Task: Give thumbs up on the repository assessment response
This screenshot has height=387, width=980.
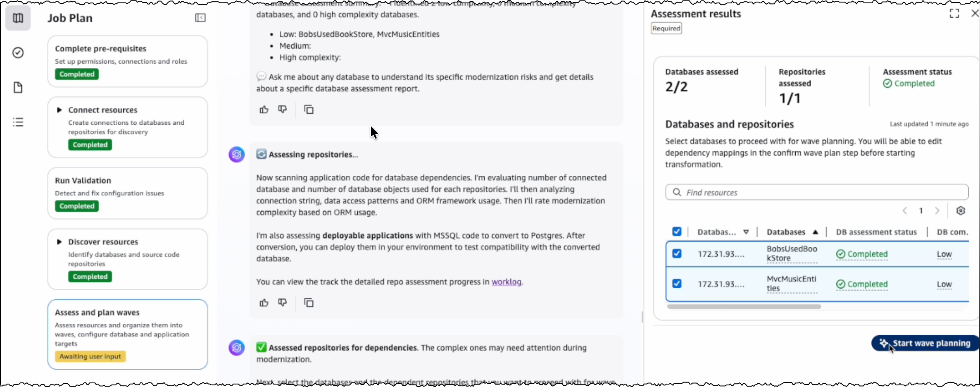Action: [x=264, y=303]
